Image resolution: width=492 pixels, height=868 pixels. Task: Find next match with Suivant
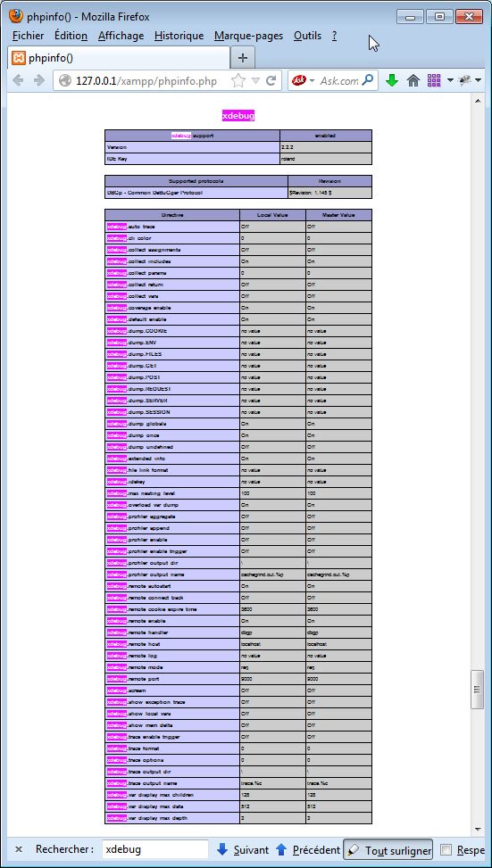242,850
